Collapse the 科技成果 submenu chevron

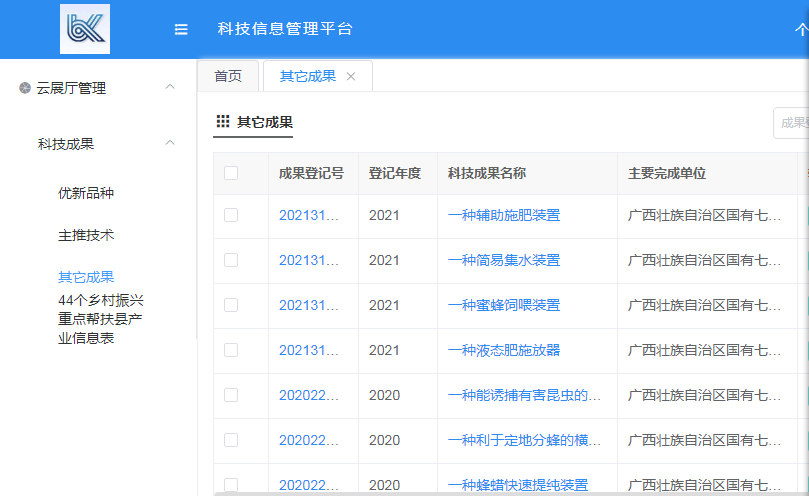point(170,143)
